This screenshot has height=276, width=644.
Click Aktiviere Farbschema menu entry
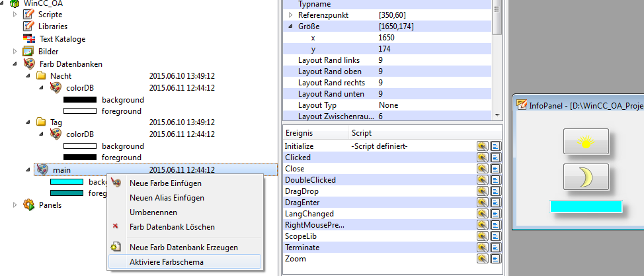tap(184, 262)
